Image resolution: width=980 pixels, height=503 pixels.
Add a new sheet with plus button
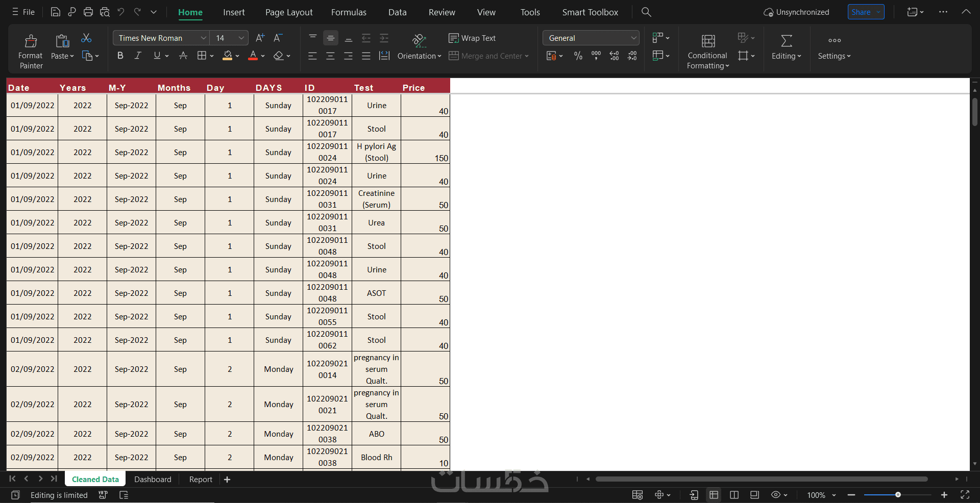[x=227, y=480]
